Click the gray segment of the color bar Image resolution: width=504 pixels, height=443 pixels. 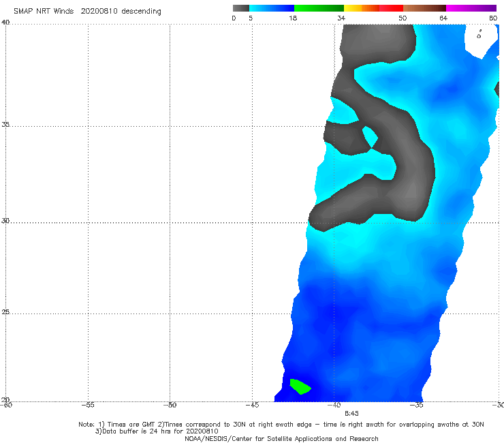241,8
